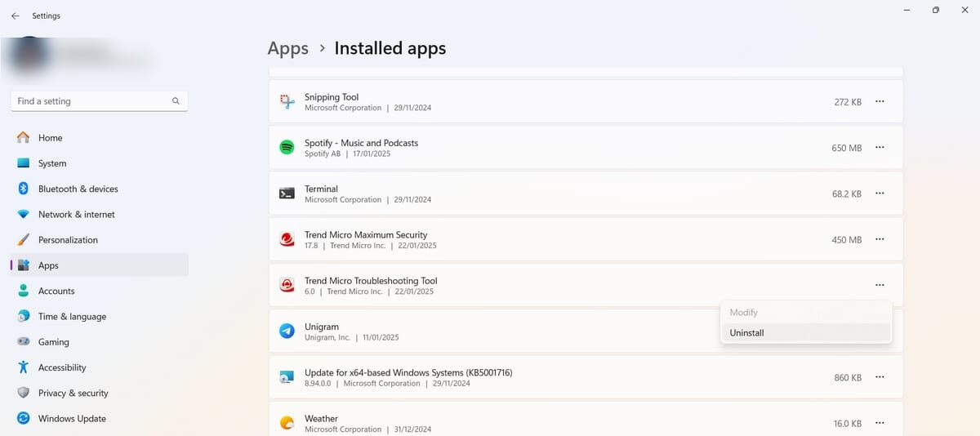Screen dimensions: 980x436
Task: Click the Windows Update sync icon
Action: (23, 418)
